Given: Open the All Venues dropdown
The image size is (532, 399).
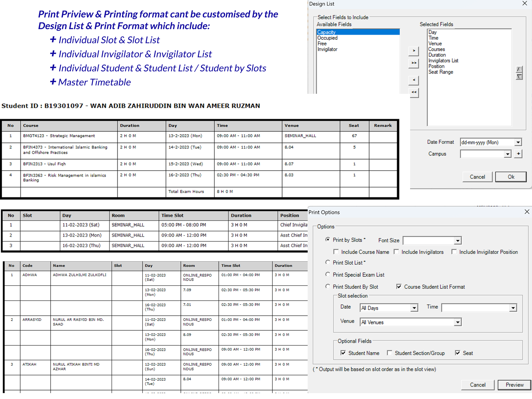Looking at the screenshot, I should tap(458, 322).
